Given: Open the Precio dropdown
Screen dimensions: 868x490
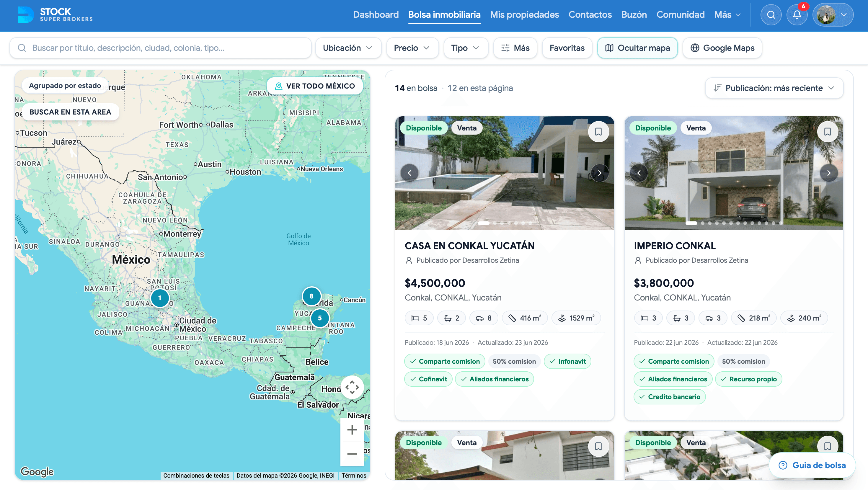Looking at the screenshot, I should click(412, 48).
